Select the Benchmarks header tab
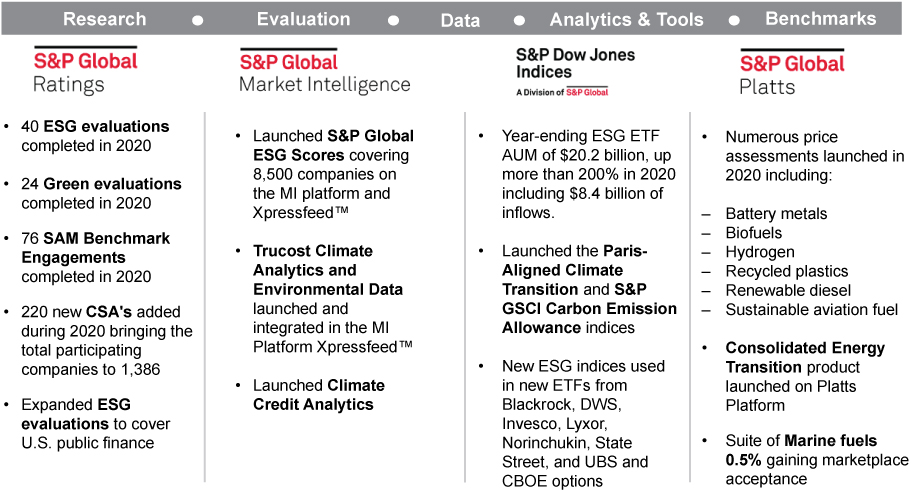Screen dimensions: 914x492 coord(820,19)
